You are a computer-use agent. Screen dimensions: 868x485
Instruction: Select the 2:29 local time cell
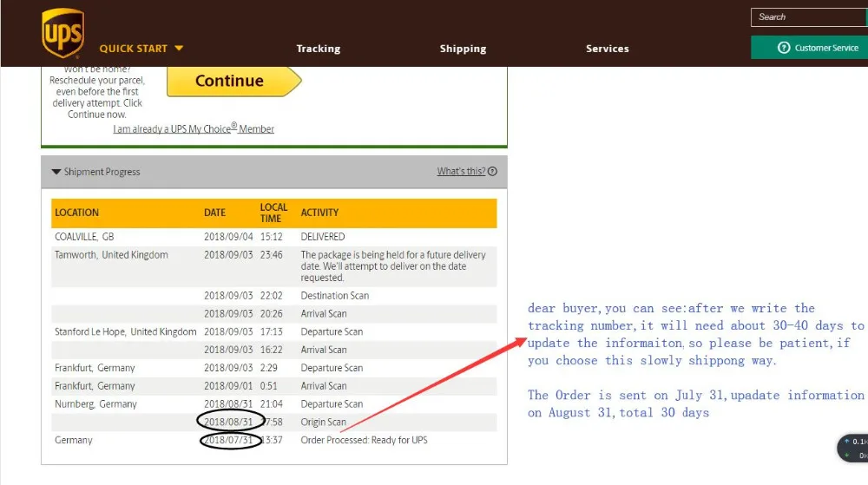[x=268, y=368]
